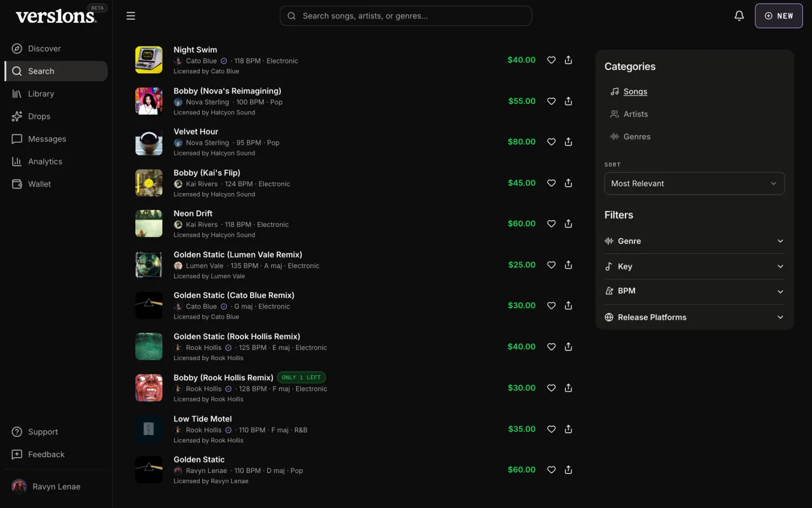Click the $80.00 price of Velvet Hour
Screen dimensions: 812x508
tap(521, 142)
